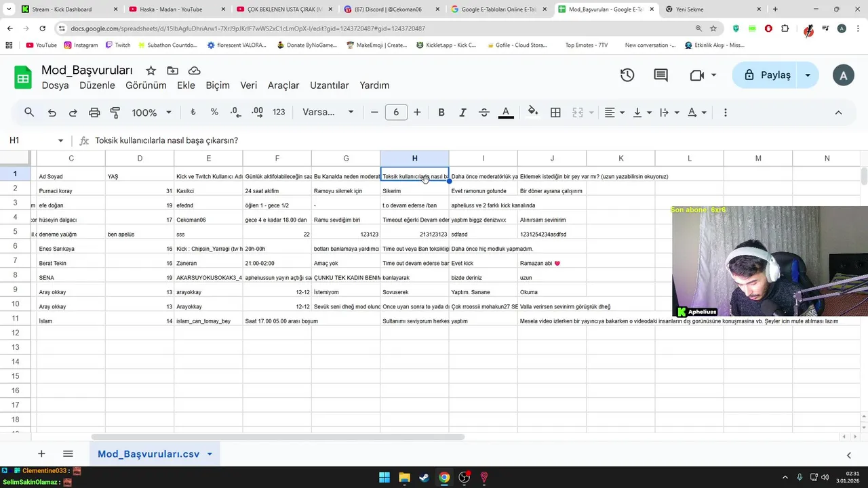This screenshot has width=868, height=488.
Task: Open the Araçlar menu
Action: [x=283, y=85]
